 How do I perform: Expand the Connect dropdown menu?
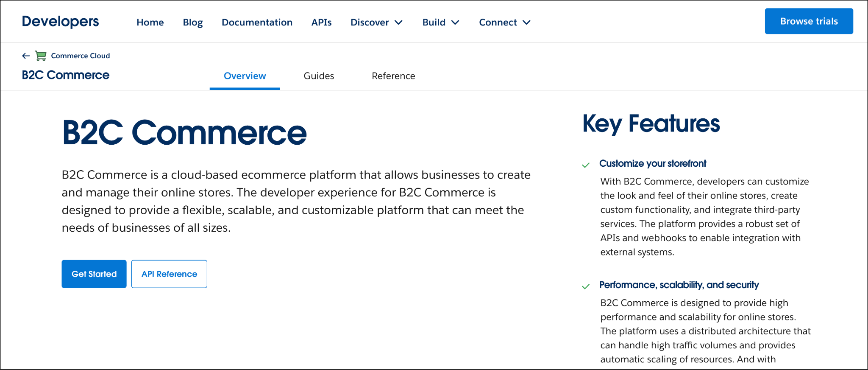tap(505, 22)
